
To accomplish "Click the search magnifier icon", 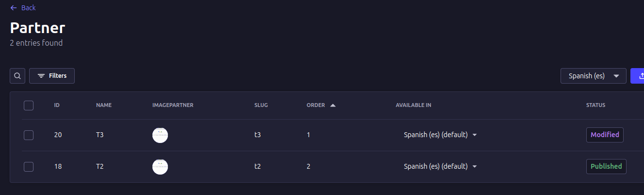I will pyautogui.click(x=17, y=76).
